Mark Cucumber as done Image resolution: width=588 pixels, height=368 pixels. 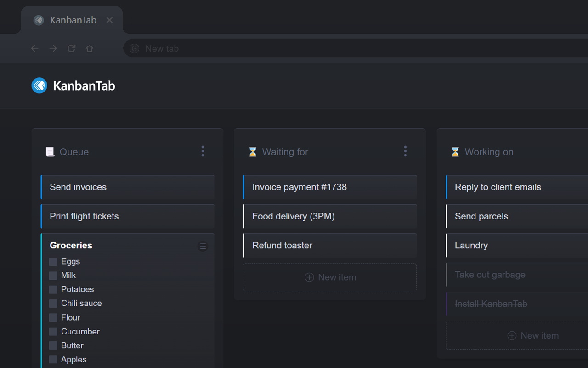point(53,332)
